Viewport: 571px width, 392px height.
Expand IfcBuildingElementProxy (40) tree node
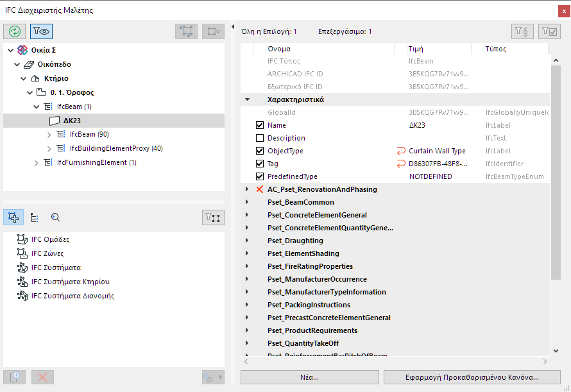pyautogui.click(x=50, y=148)
